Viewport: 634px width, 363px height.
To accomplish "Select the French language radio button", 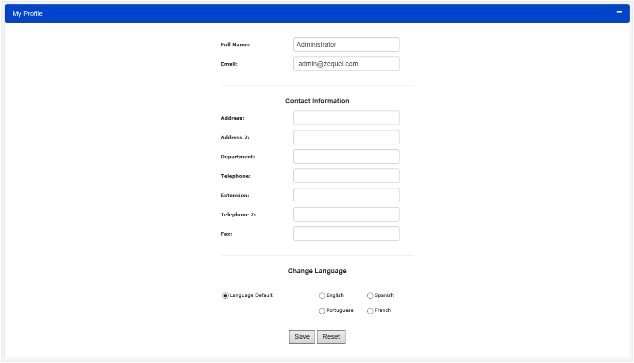I will click(x=370, y=311).
